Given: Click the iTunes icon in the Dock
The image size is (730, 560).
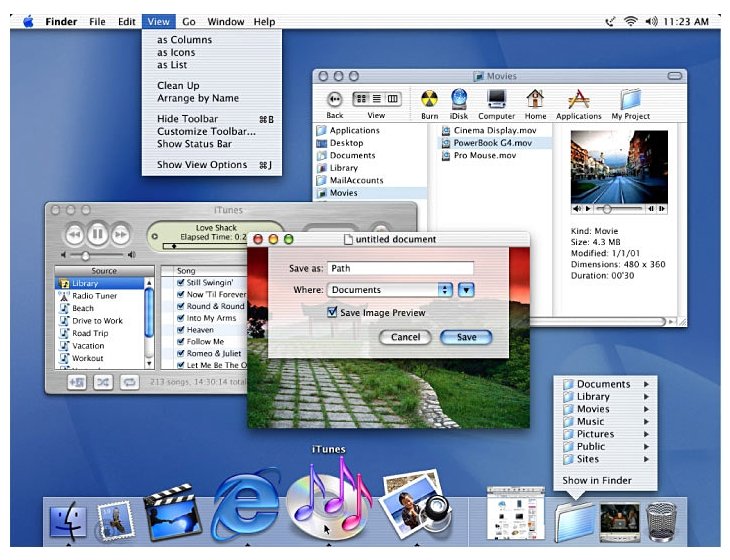Looking at the screenshot, I should click(x=329, y=500).
